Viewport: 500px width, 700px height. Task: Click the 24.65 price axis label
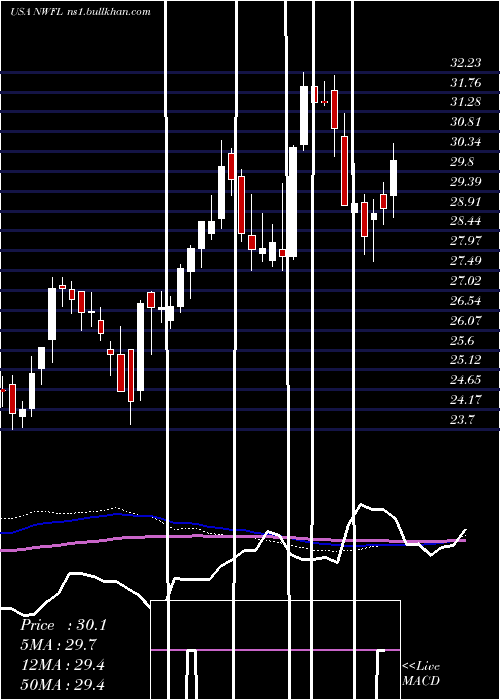coord(466,380)
